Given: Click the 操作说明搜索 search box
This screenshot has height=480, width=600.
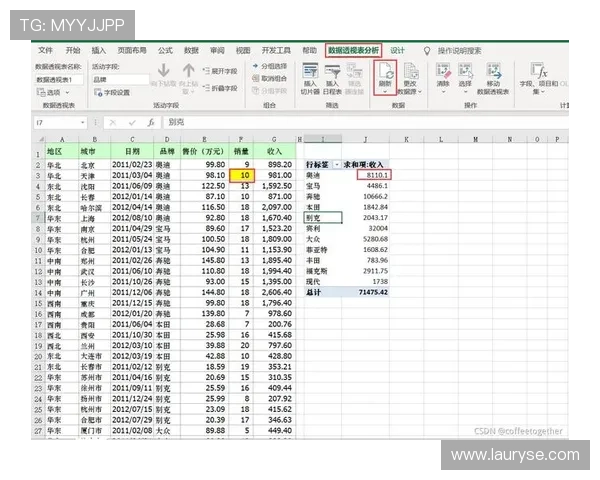Looking at the screenshot, I should tap(460, 51).
